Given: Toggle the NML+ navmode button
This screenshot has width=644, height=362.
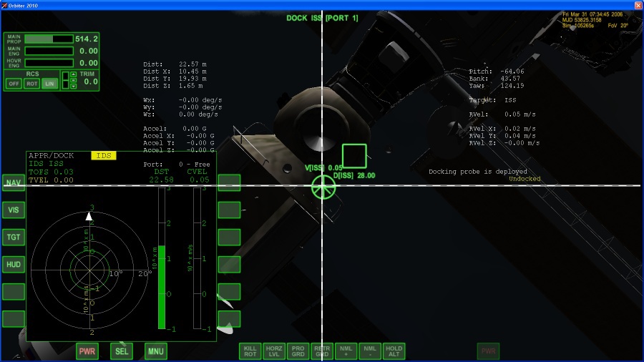Looking at the screenshot, I should point(346,351).
